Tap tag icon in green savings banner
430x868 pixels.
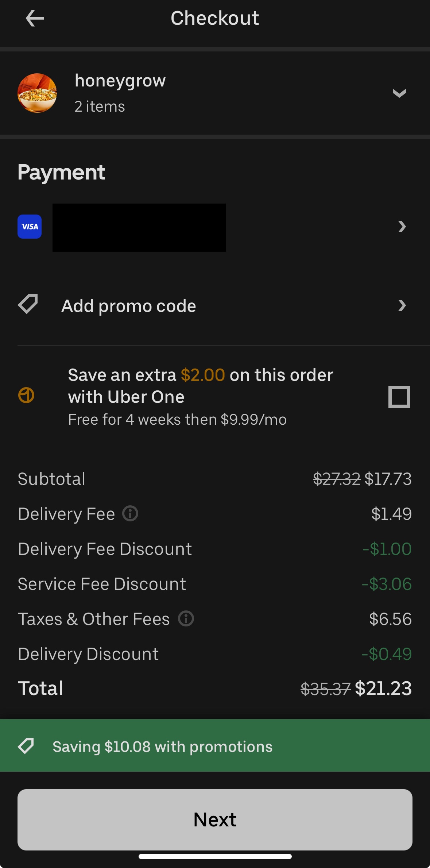click(x=26, y=746)
